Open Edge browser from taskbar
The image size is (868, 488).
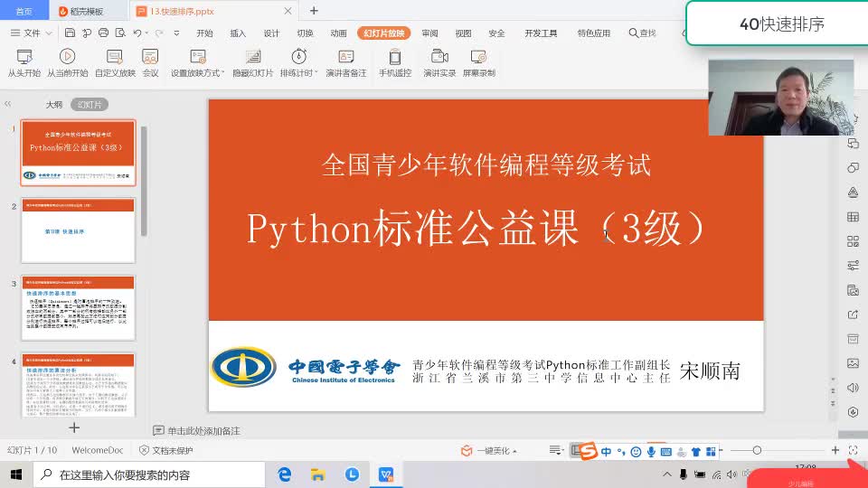point(285,474)
